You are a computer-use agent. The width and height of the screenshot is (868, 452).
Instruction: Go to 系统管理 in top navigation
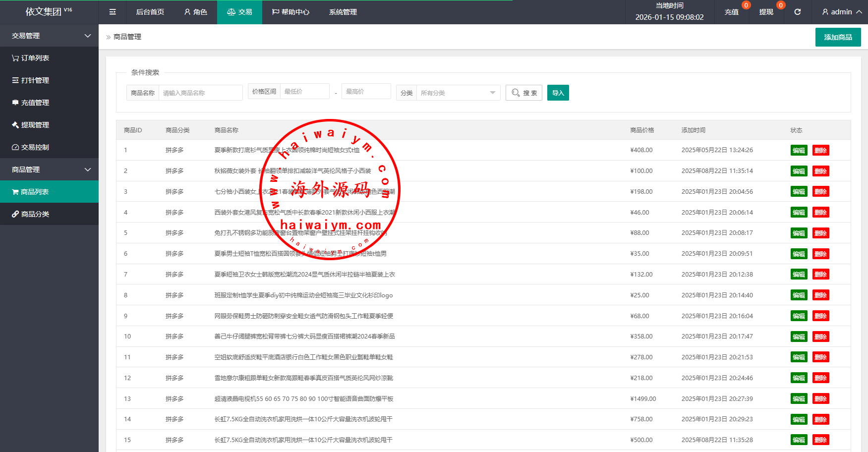click(x=343, y=12)
